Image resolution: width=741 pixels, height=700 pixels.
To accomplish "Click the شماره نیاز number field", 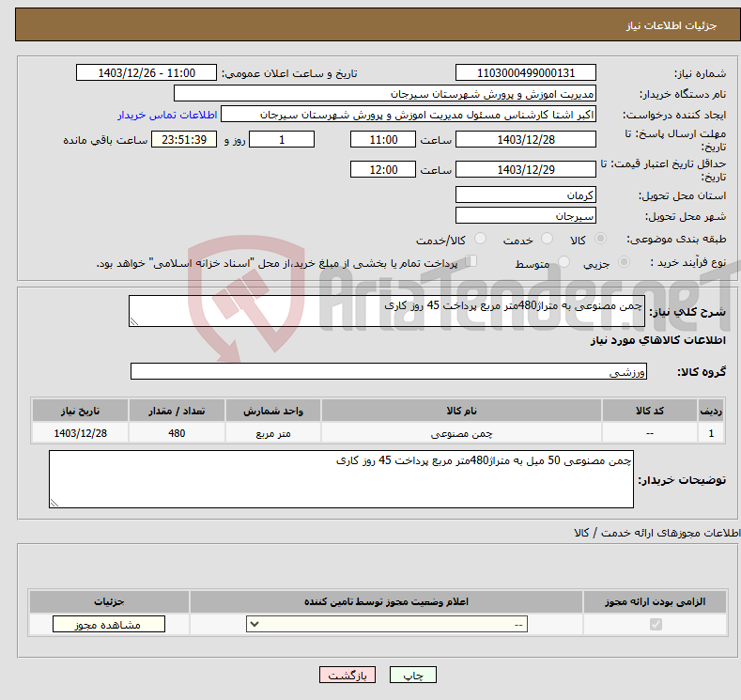I will (x=525, y=73).
